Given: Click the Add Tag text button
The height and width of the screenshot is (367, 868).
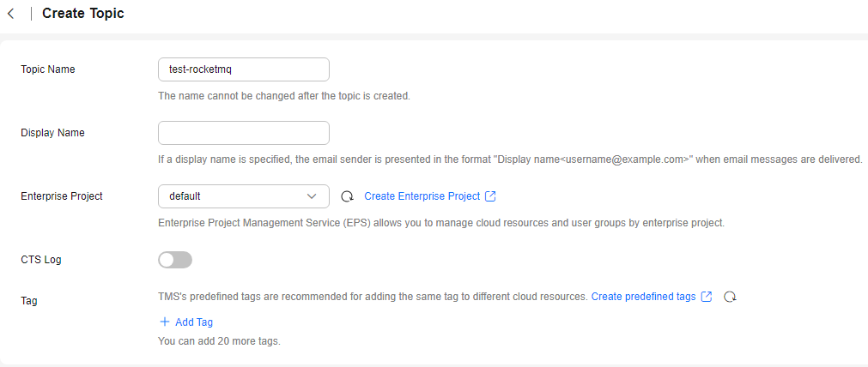Looking at the screenshot, I should pyautogui.click(x=194, y=322).
